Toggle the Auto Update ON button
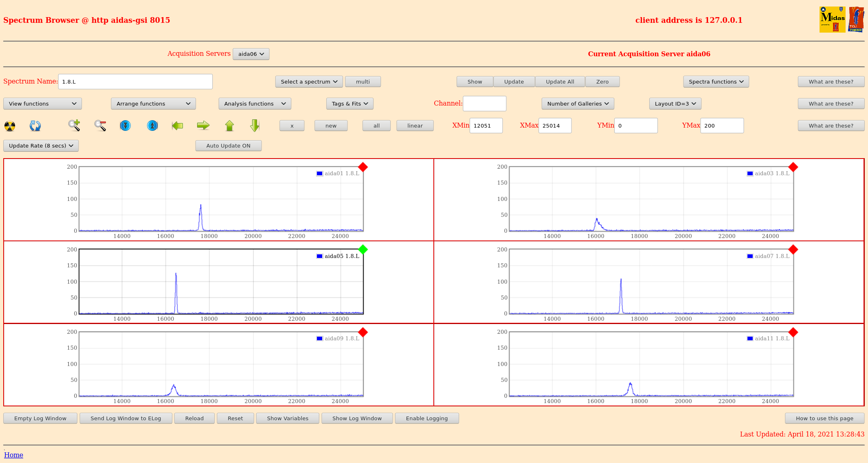This screenshot has width=868, height=463. (228, 146)
